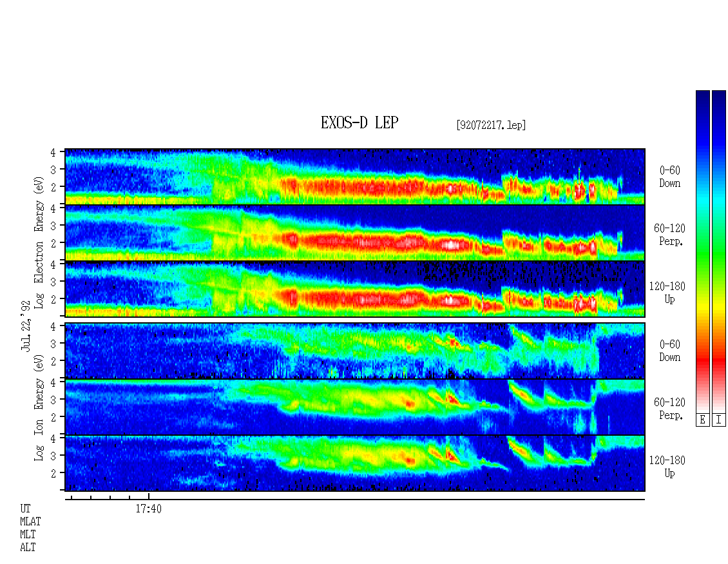Click the 0-60 Down label beside top electron panel
This screenshot has height=564, width=728.
tap(669, 177)
